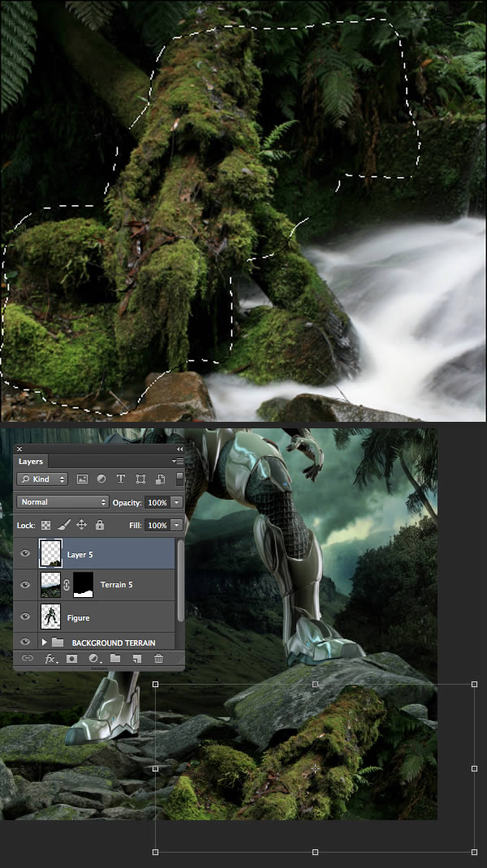Lock all with the padlock icon
The height and width of the screenshot is (868, 487).
[x=100, y=525]
